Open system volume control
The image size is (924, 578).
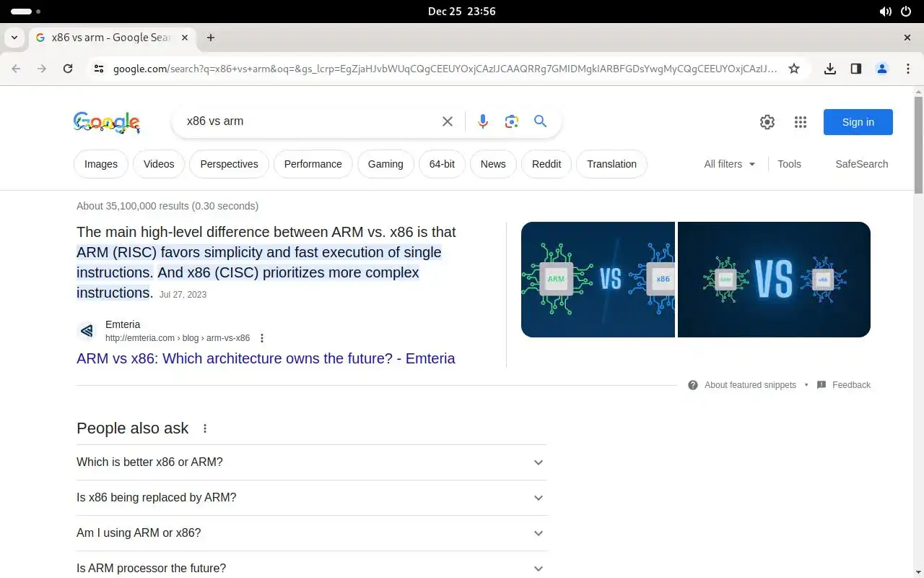pos(886,12)
